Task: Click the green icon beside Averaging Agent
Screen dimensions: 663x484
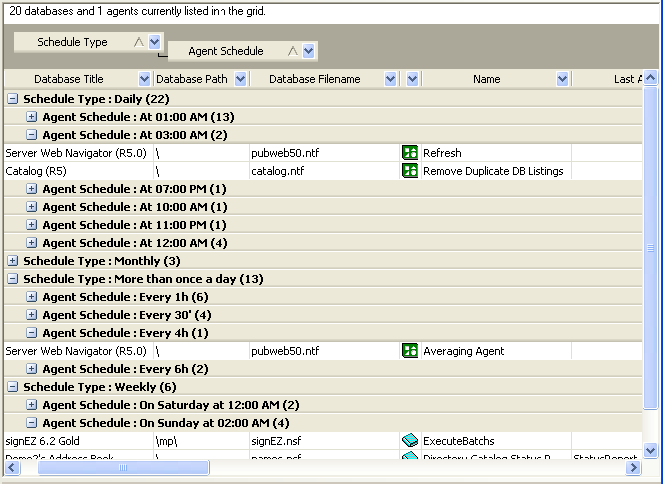Action: [409, 351]
